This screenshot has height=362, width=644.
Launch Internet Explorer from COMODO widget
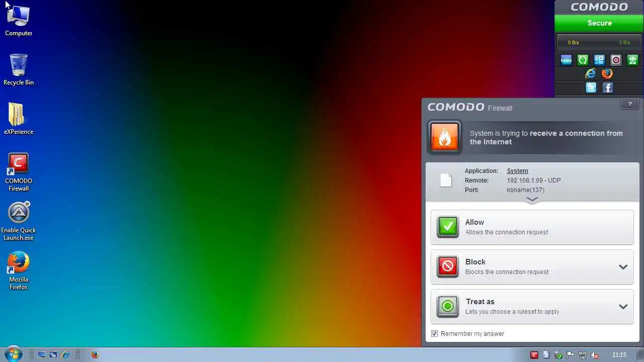pyautogui.click(x=591, y=74)
